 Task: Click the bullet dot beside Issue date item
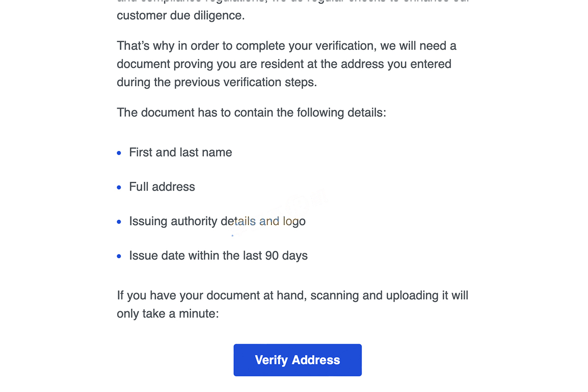click(119, 256)
